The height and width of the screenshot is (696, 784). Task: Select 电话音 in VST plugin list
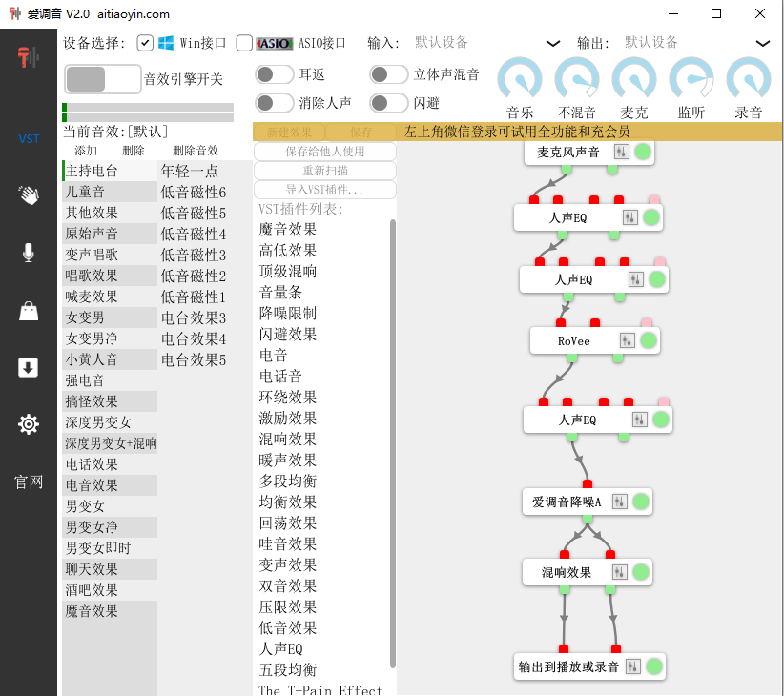click(x=322, y=377)
